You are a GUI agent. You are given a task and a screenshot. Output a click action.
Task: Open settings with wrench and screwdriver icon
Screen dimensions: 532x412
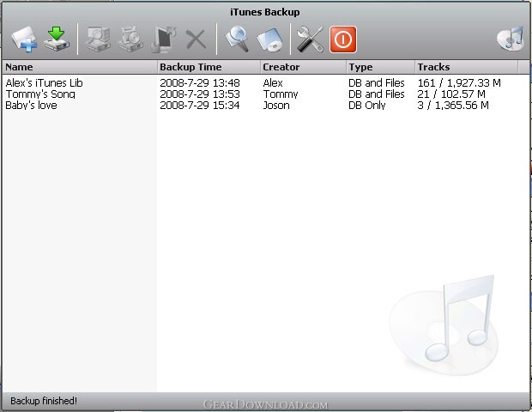click(310, 39)
